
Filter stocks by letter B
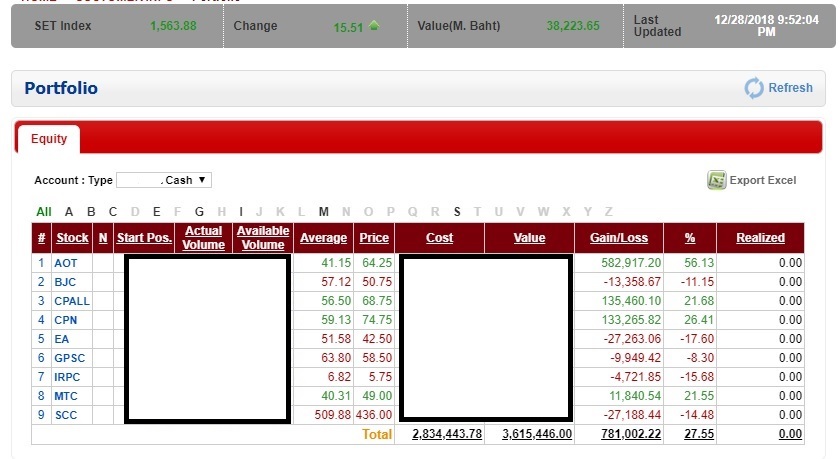point(91,212)
